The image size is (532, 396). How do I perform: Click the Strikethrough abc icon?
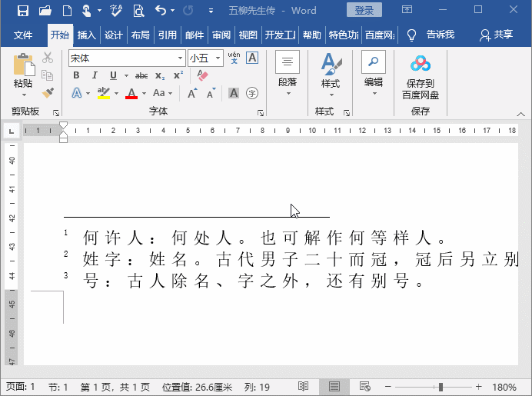(x=141, y=75)
